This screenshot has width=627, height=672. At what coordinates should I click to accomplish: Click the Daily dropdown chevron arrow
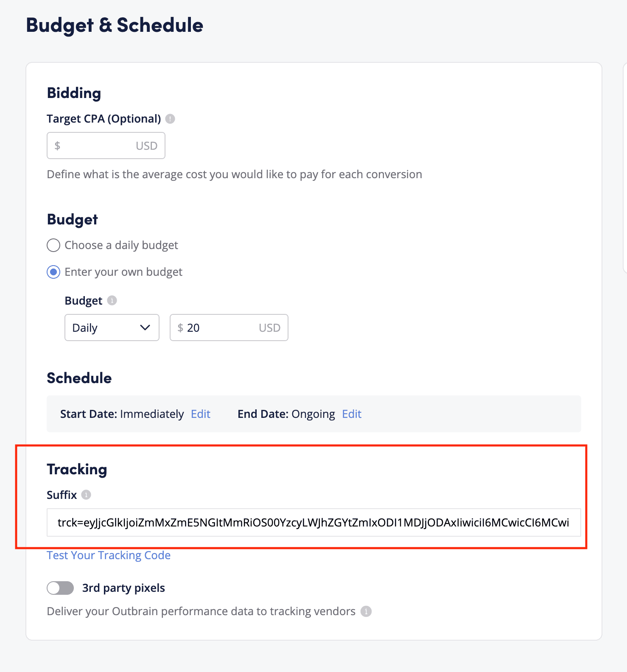[x=145, y=328]
